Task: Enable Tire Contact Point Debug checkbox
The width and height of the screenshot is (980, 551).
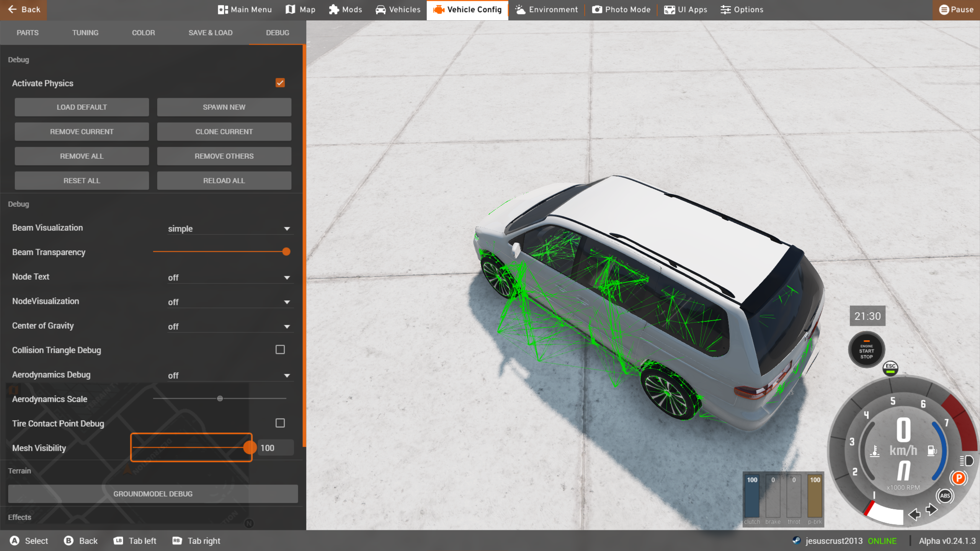Action: point(280,423)
